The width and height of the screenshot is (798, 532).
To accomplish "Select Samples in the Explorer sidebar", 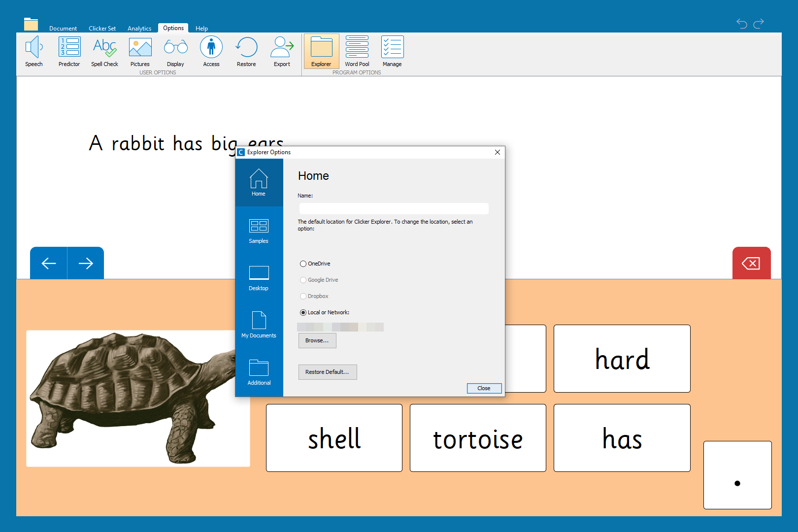I will click(x=259, y=231).
